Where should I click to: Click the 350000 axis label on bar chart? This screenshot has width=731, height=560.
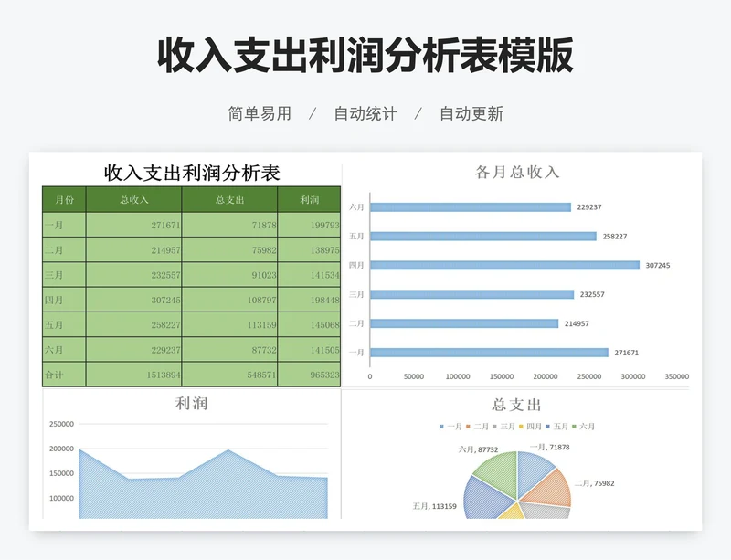tap(676, 376)
